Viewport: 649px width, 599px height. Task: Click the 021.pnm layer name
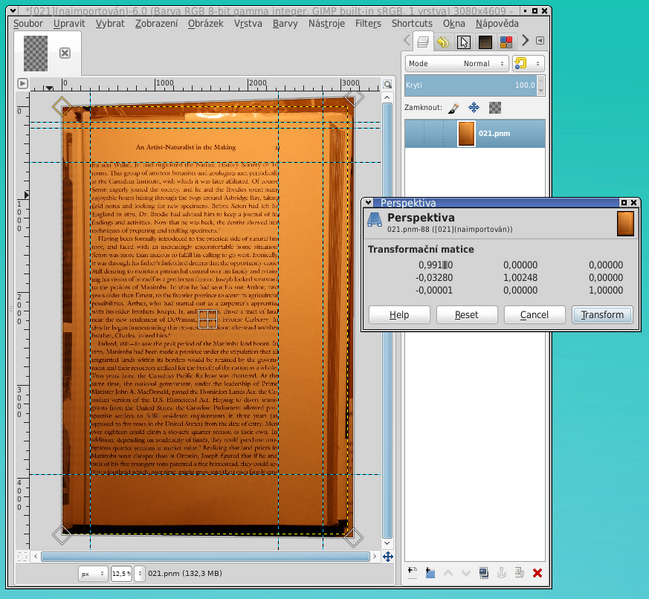click(494, 133)
